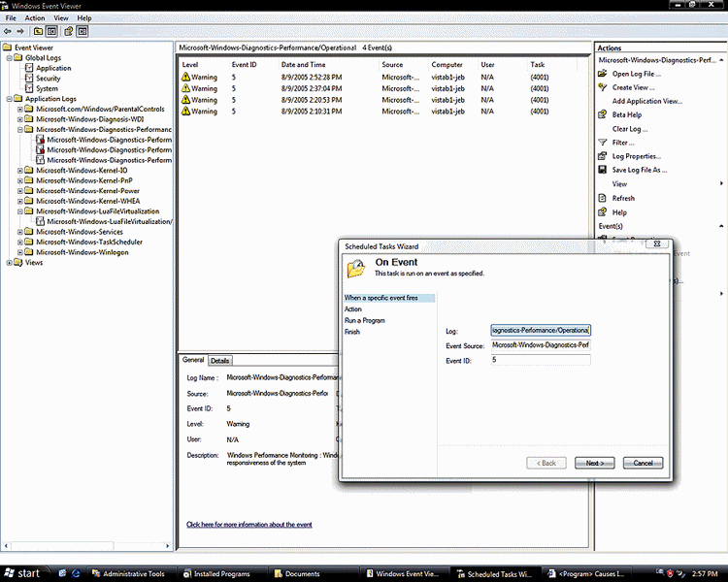The width and height of the screenshot is (728, 582).
Task: Click the second toolbar pane icon
Action: point(52,32)
